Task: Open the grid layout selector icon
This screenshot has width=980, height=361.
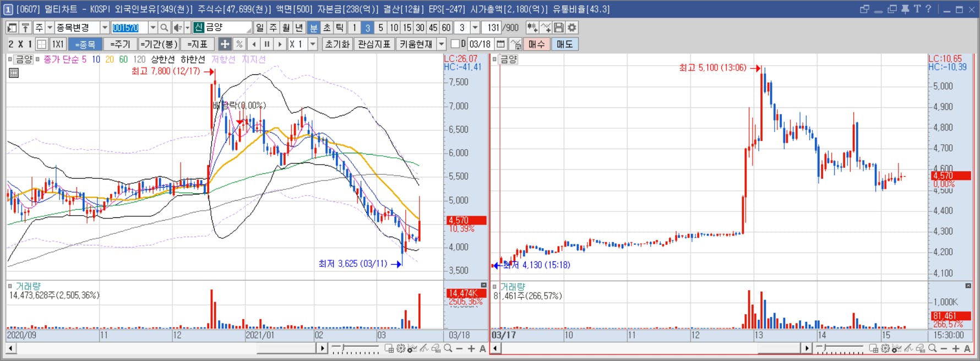Action: (41, 44)
